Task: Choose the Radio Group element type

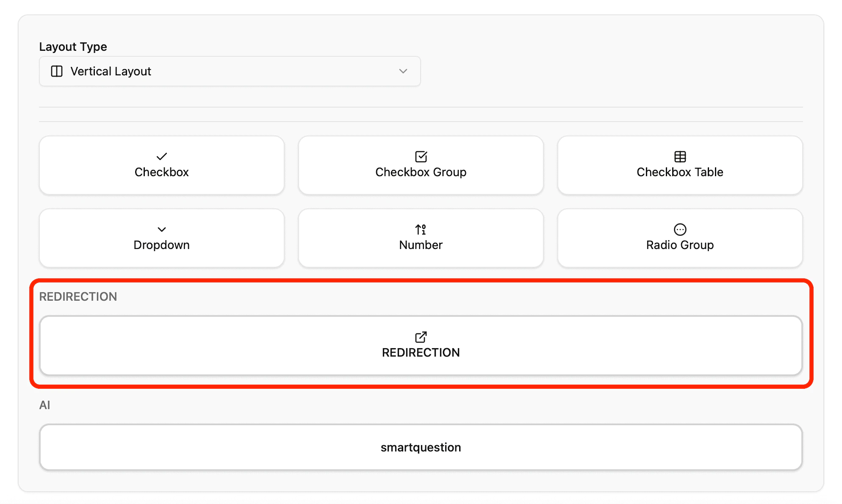Action: [680, 238]
